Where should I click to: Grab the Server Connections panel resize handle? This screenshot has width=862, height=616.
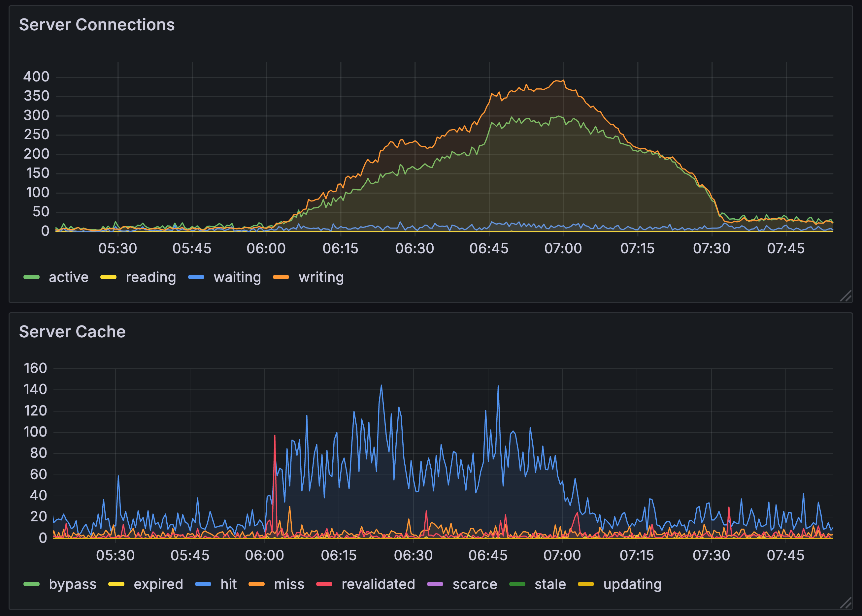point(846,296)
